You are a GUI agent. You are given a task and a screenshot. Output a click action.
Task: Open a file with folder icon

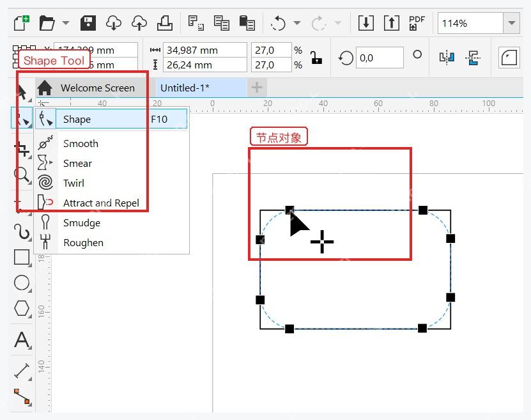[47, 23]
